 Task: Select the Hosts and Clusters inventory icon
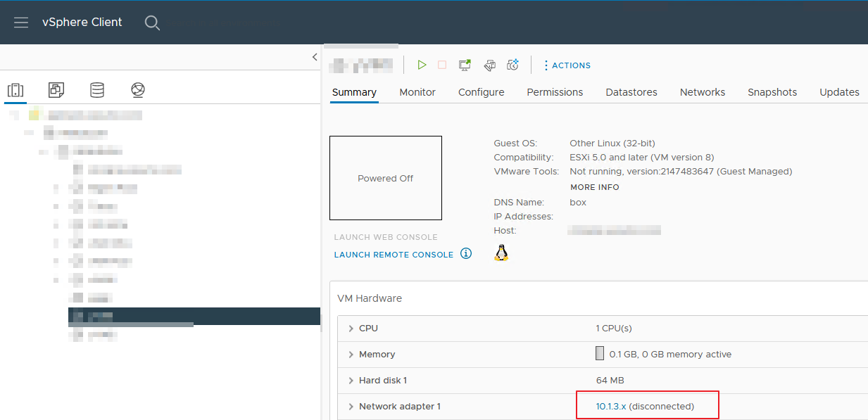pyautogui.click(x=15, y=90)
